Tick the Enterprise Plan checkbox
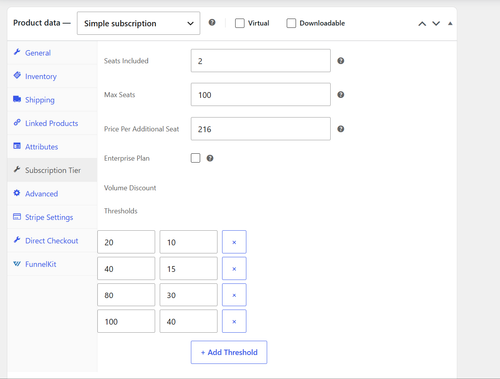 tap(196, 158)
